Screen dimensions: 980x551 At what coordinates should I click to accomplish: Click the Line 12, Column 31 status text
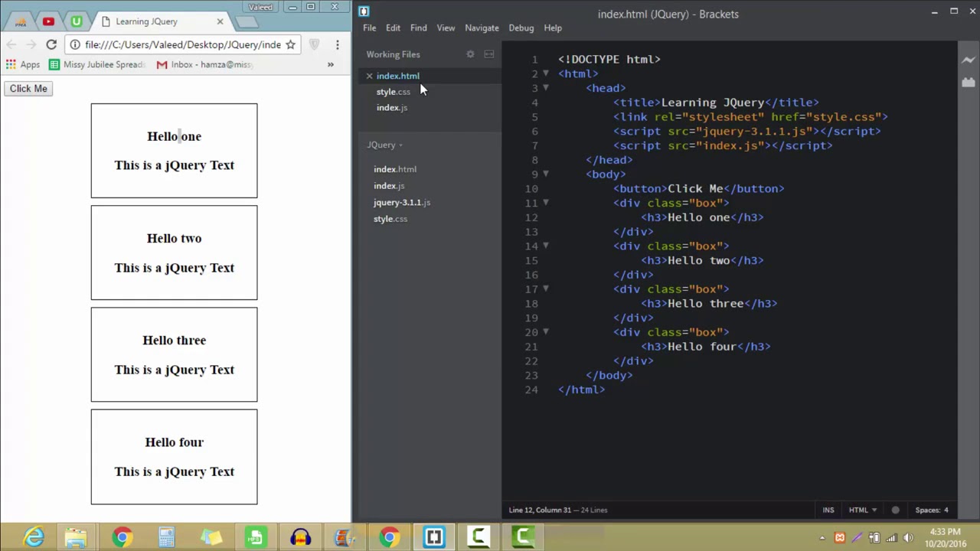tap(541, 510)
